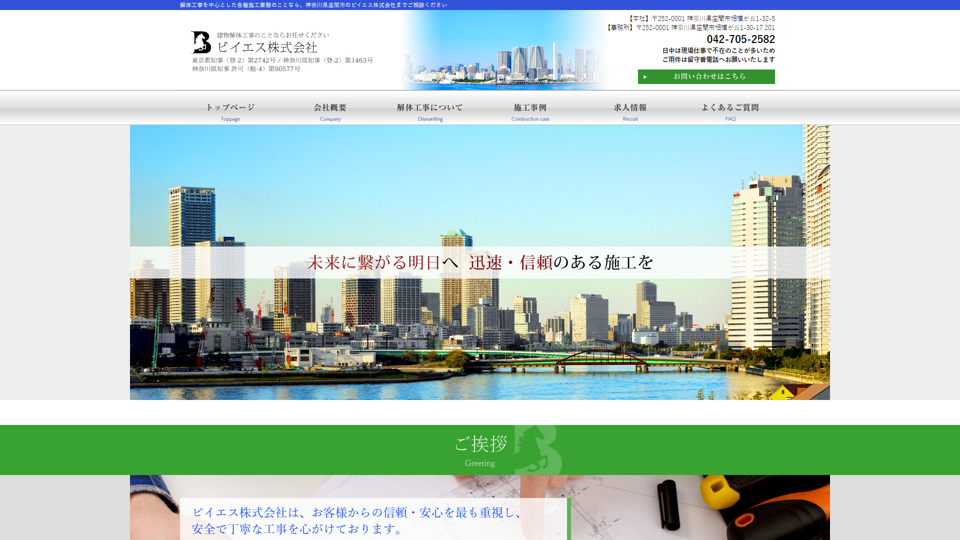Screen dimensions: 960x540
Task: Click the ビイエス株式会社 company name
Action: pos(267,47)
